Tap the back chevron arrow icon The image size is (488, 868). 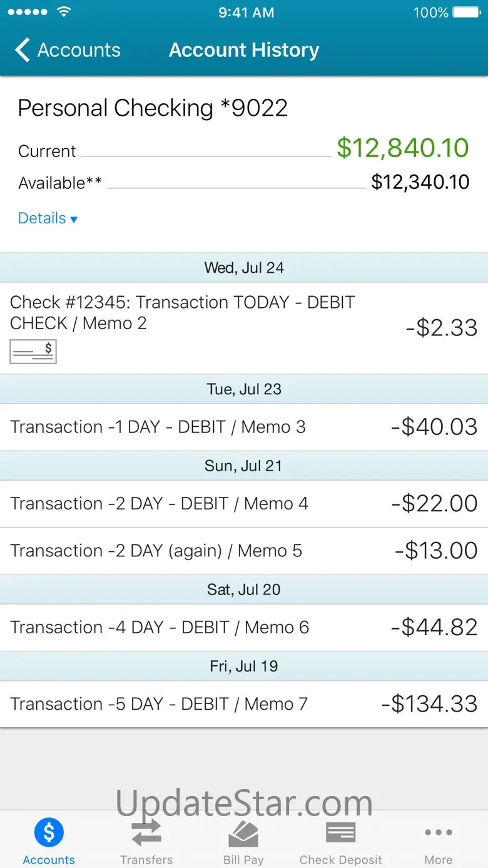tap(23, 50)
